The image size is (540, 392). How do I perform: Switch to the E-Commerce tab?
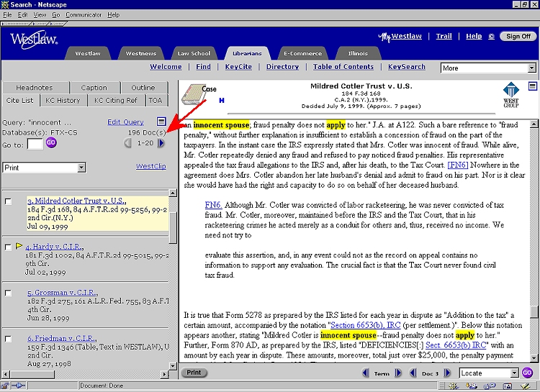(302, 53)
